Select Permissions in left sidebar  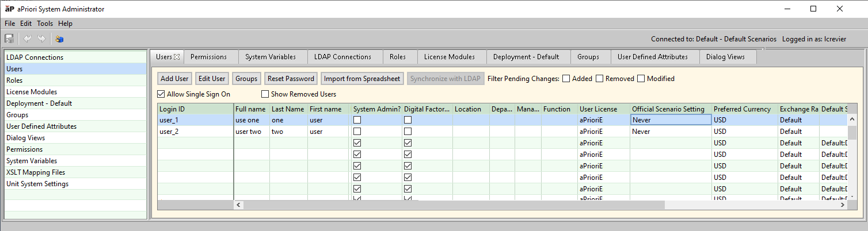(75, 149)
